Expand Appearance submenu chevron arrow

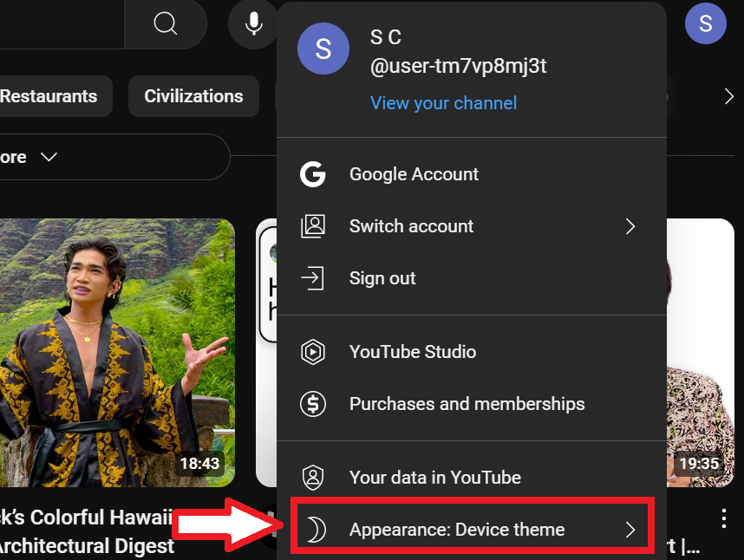(630, 530)
